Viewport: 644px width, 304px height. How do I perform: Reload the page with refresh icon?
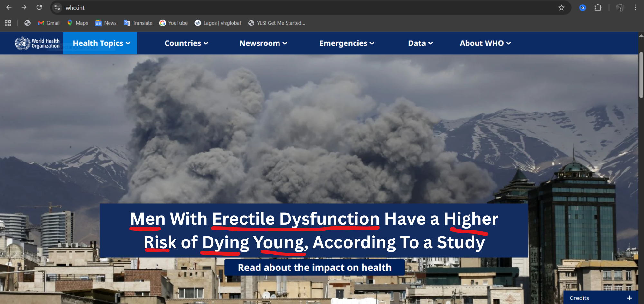(39, 7)
